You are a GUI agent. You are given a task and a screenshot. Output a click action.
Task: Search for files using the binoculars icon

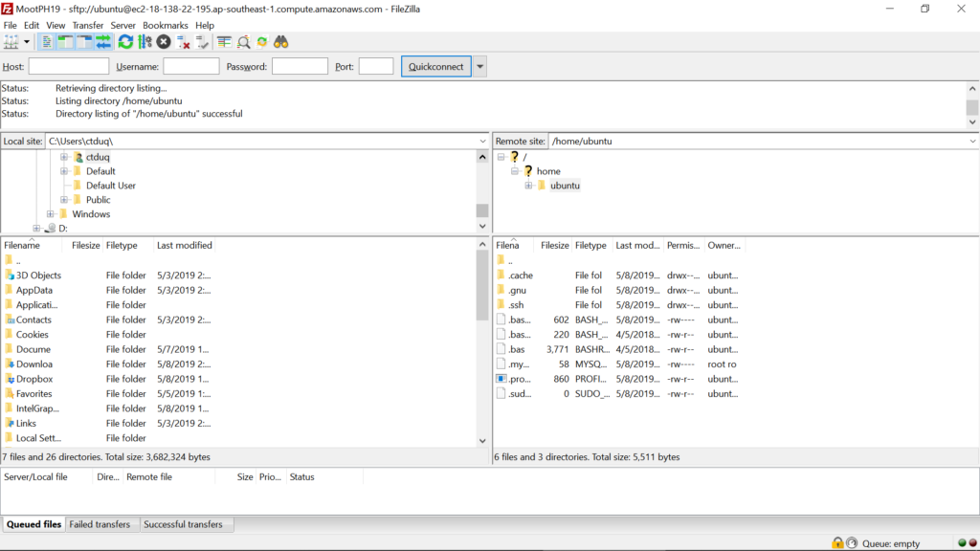click(281, 42)
